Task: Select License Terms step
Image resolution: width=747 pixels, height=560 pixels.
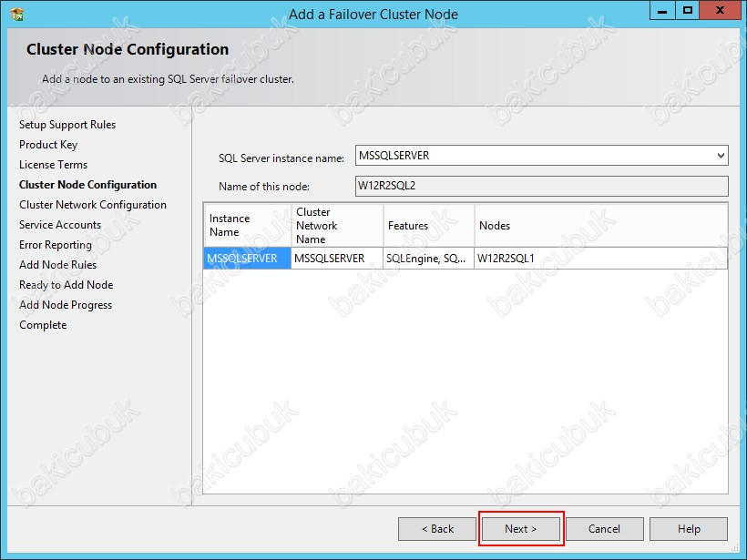Action: point(54,165)
